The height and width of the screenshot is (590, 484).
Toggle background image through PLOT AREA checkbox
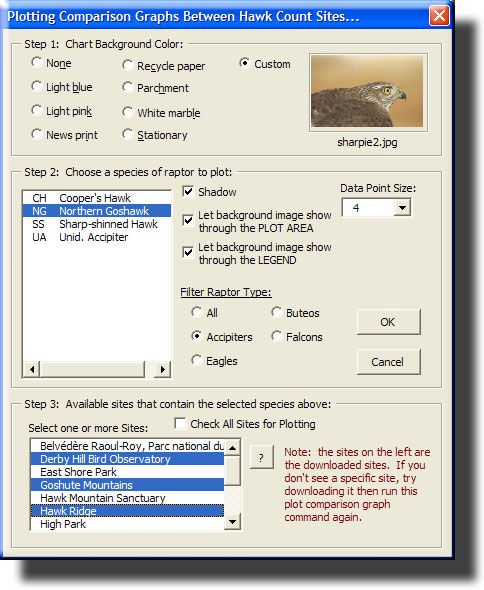click(x=188, y=220)
